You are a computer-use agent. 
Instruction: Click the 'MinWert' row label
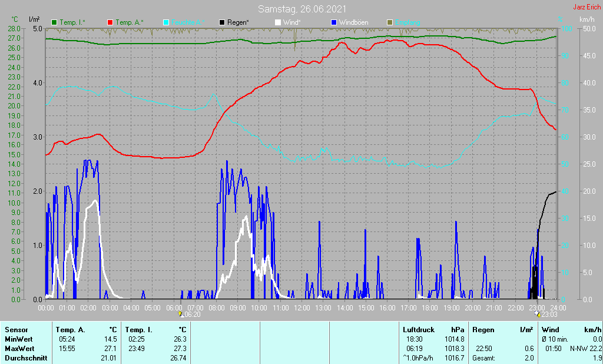pos(18,339)
